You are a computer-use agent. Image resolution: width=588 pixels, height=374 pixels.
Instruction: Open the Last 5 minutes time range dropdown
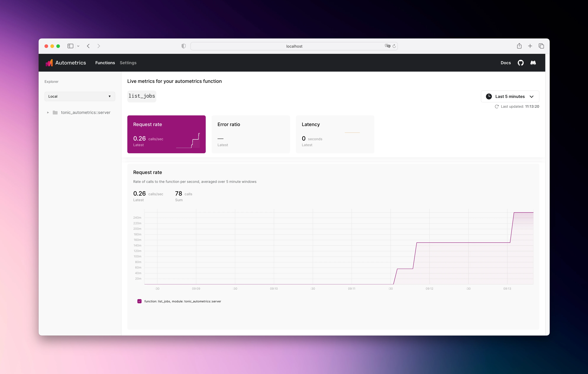click(x=510, y=96)
